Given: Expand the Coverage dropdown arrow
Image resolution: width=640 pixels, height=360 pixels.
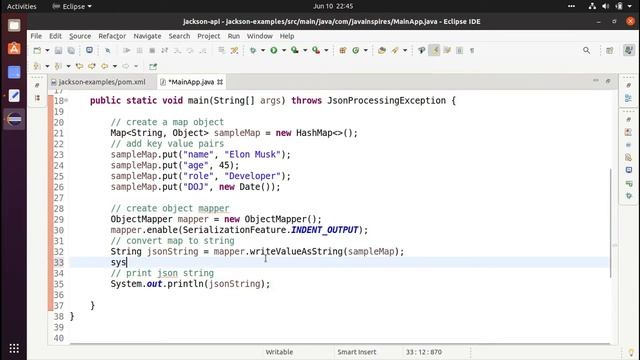Looking at the screenshot, I should (x=305, y=50).
